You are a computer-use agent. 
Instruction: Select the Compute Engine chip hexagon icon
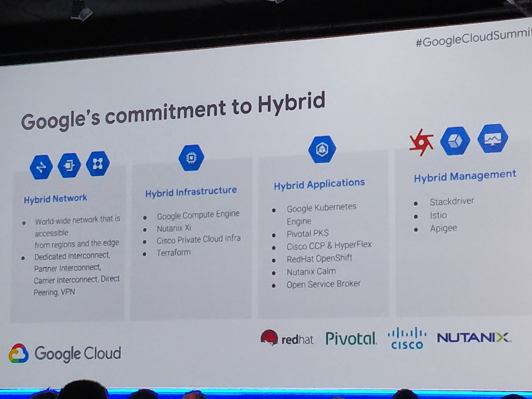coord(191,158)
